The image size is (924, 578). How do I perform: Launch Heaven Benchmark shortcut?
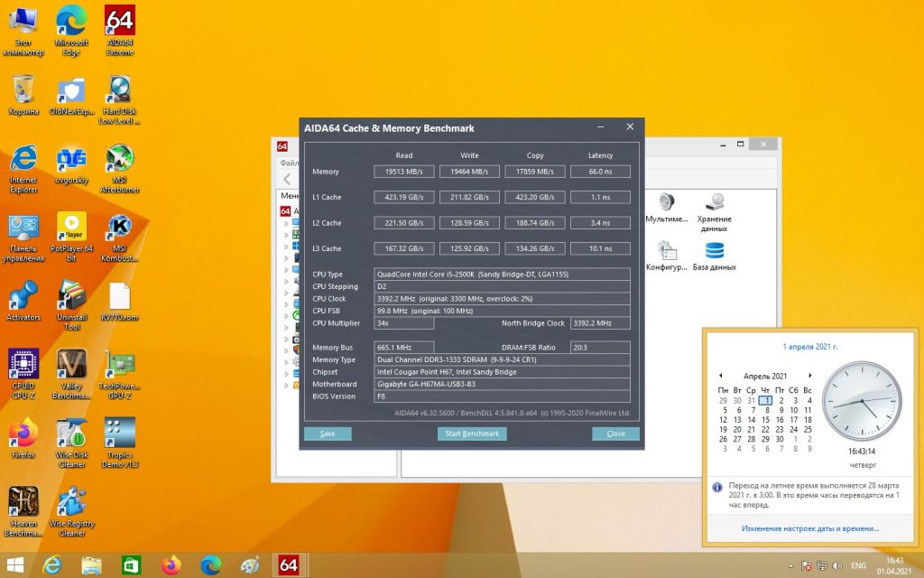click(x=23, y=511)
